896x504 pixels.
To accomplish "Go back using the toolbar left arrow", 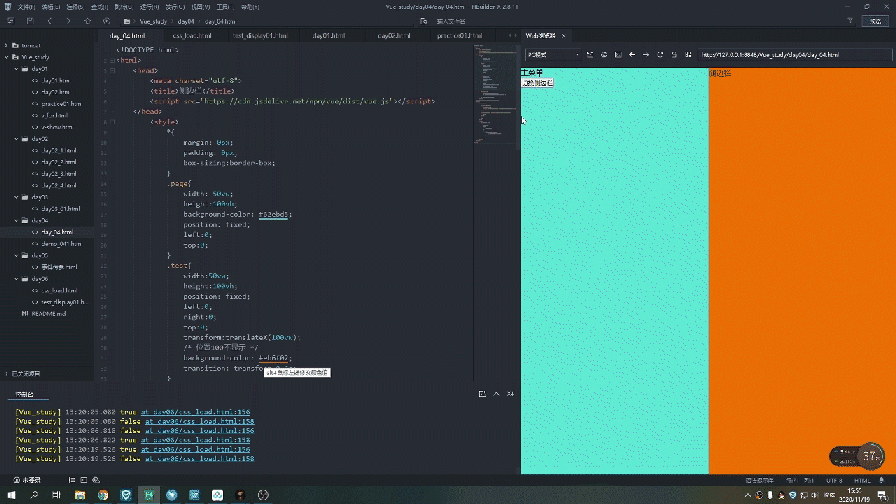I will pos(50,21).
